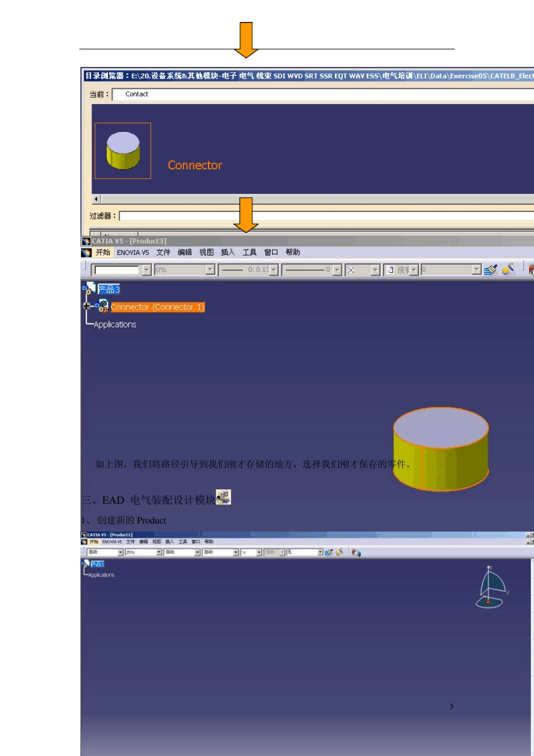Click the orange Connector label in the catalog
The height and width of the screenshot is (756, 534).
[x=195, y=165]
